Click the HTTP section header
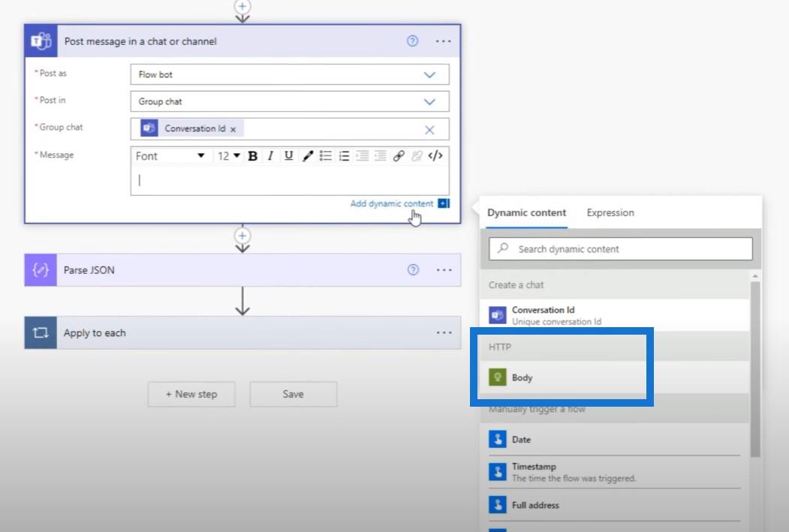 point(614,347)
